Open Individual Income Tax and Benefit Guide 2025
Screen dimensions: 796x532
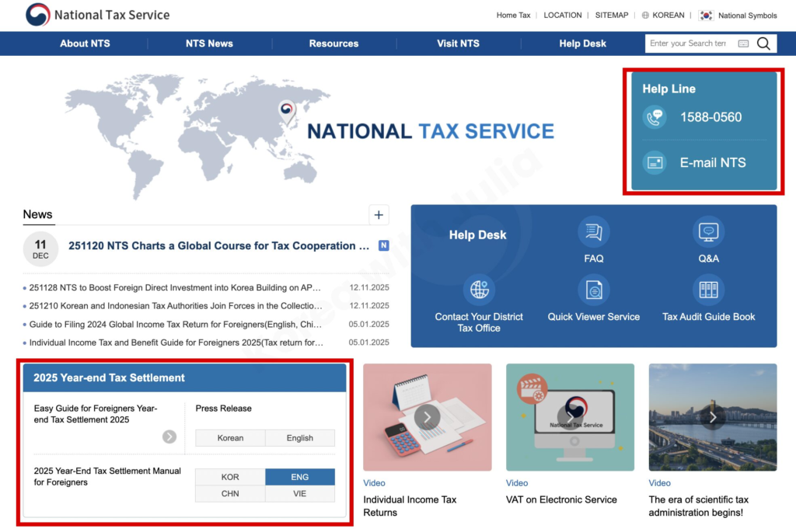click(176, 342)
